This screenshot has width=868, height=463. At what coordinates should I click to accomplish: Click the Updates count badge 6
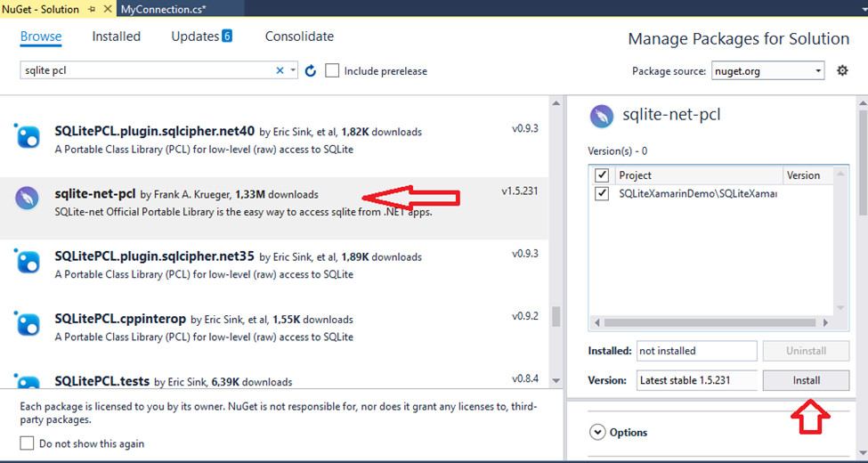coord(227,36)
